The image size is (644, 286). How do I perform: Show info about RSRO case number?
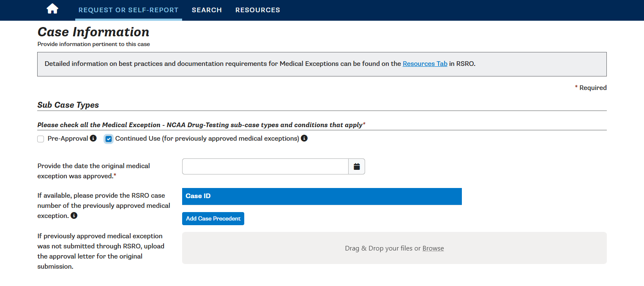point(74,215)
